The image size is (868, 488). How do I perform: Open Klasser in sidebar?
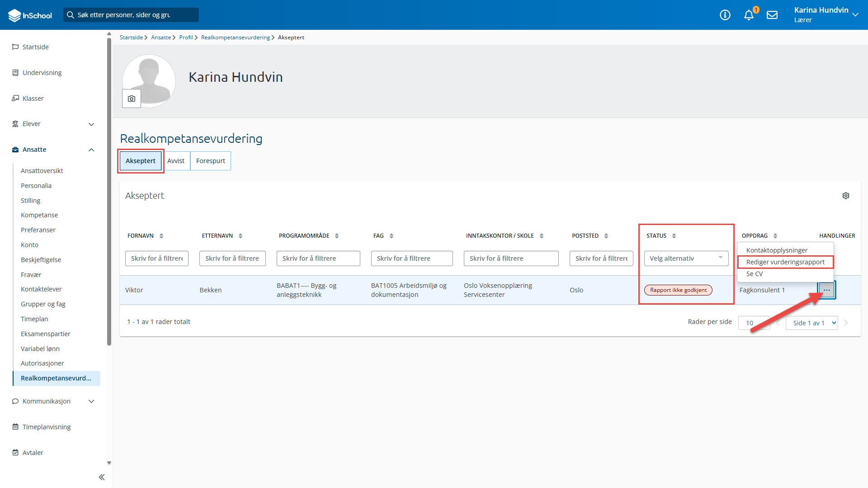coord(33,99)
